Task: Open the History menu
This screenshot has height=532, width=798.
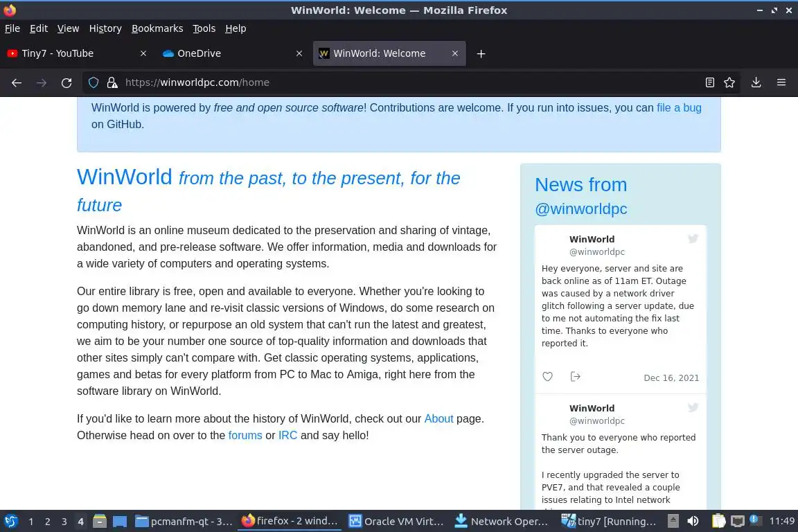Action: [x=105, y=28]
